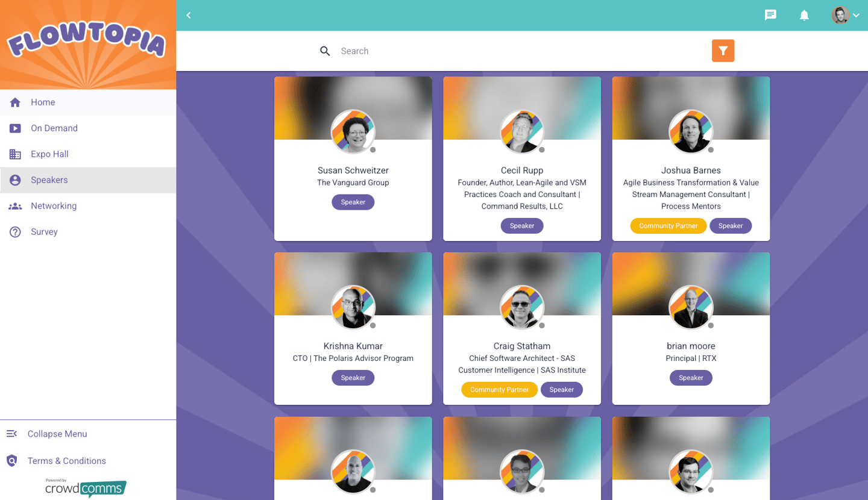The width and height of the screenshot is (868, 500).
Task: Click Susan Schweitzer's Speaker tag
Action: 353,202
